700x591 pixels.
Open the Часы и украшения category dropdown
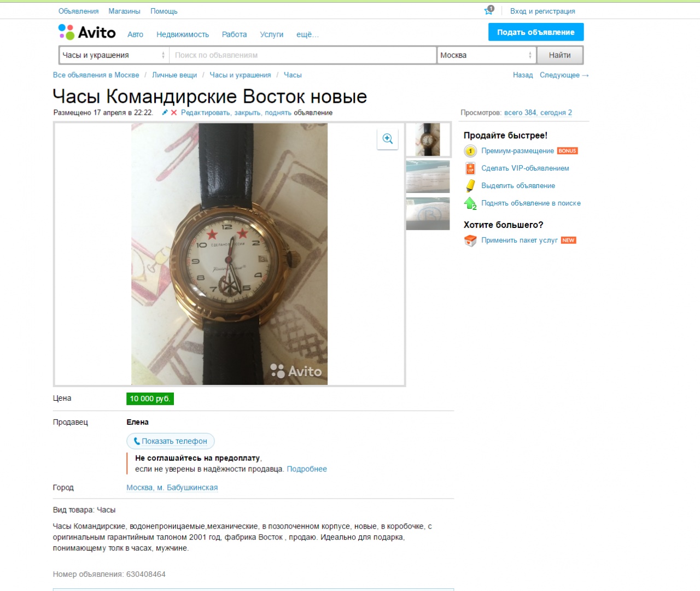tap(114, 55)
